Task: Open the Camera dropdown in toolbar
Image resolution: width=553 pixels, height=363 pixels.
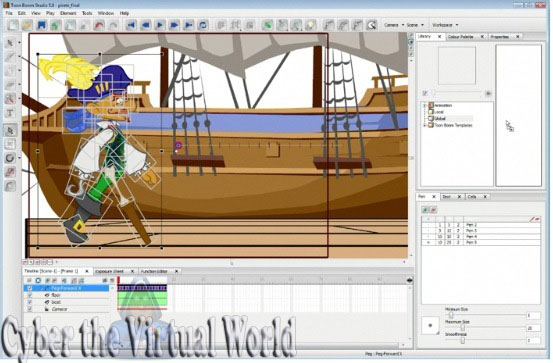Action: [394, 25]
